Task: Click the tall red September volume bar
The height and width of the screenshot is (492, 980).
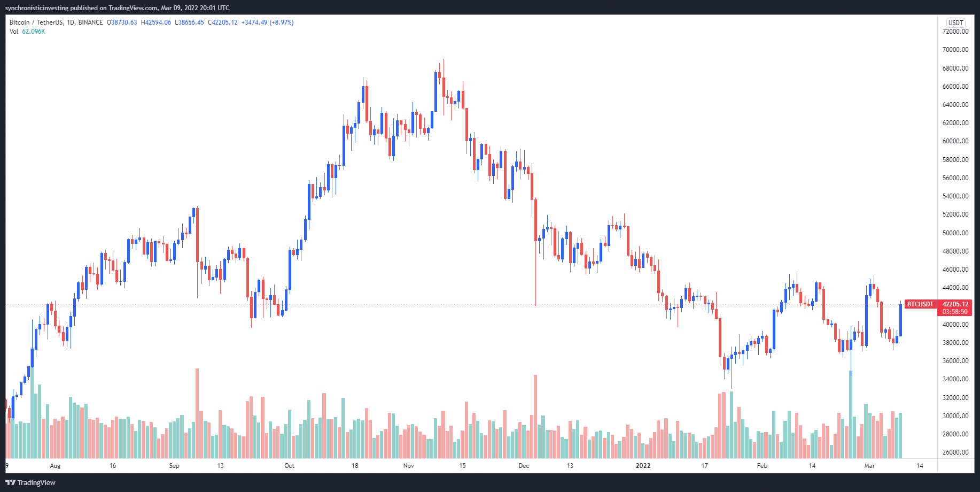Action: [x=197, y=413]
